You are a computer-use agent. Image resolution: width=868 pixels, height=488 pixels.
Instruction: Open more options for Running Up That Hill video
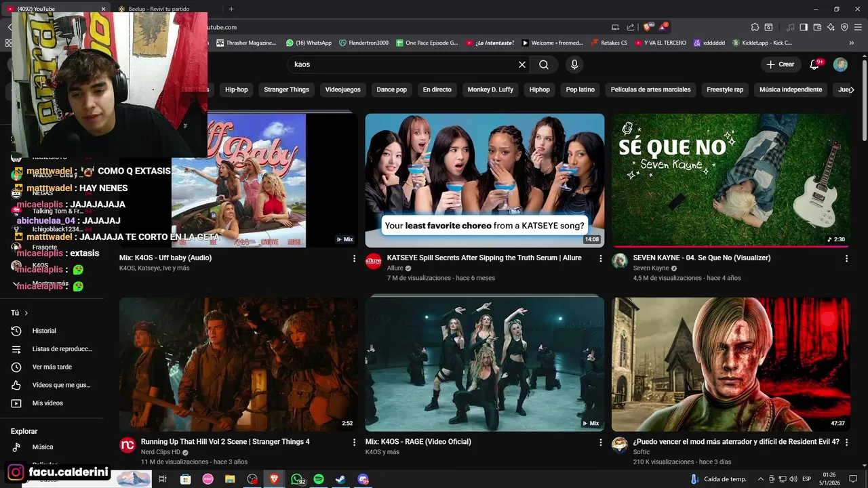(354, 442)
